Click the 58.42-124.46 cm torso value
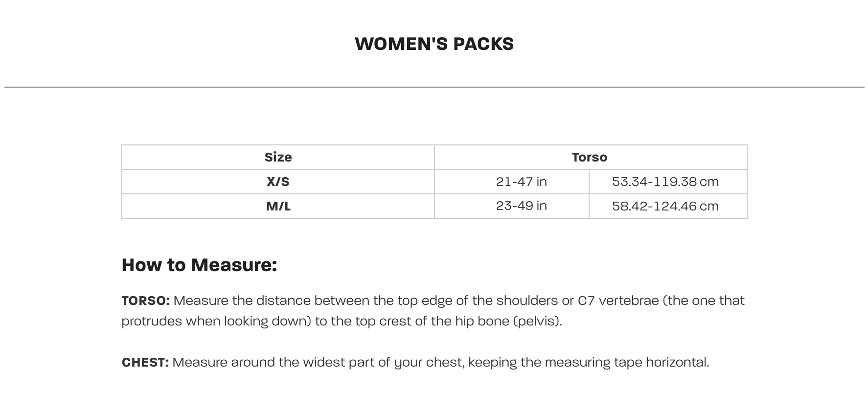The height and width of the screenshot is (418, 868). tap(665, 206)
